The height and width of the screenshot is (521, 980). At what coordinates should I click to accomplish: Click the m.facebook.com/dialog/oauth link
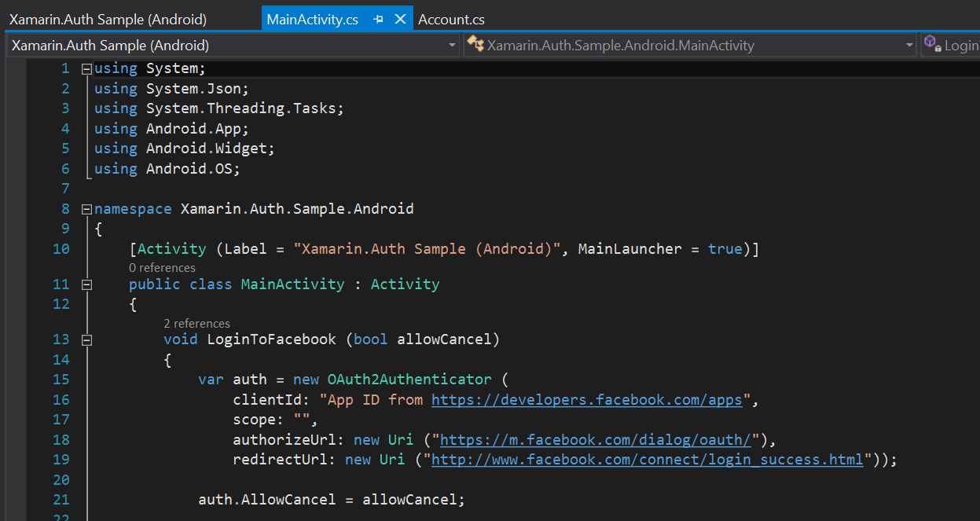click(x=596, y=439)
